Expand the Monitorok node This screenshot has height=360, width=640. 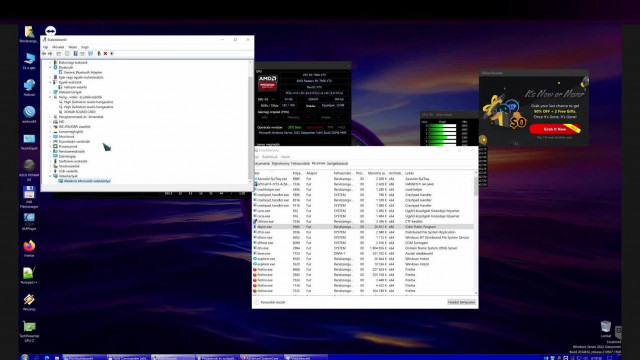(50, 136)
